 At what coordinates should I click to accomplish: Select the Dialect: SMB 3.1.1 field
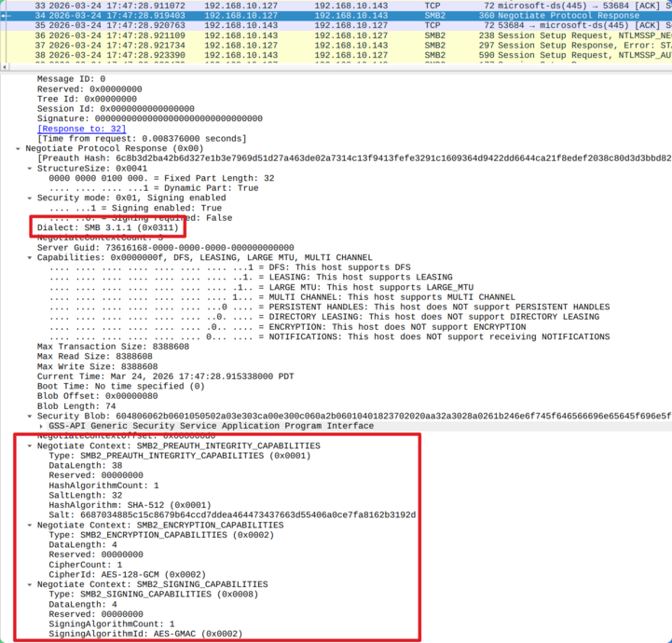click(x=106, y=228)
